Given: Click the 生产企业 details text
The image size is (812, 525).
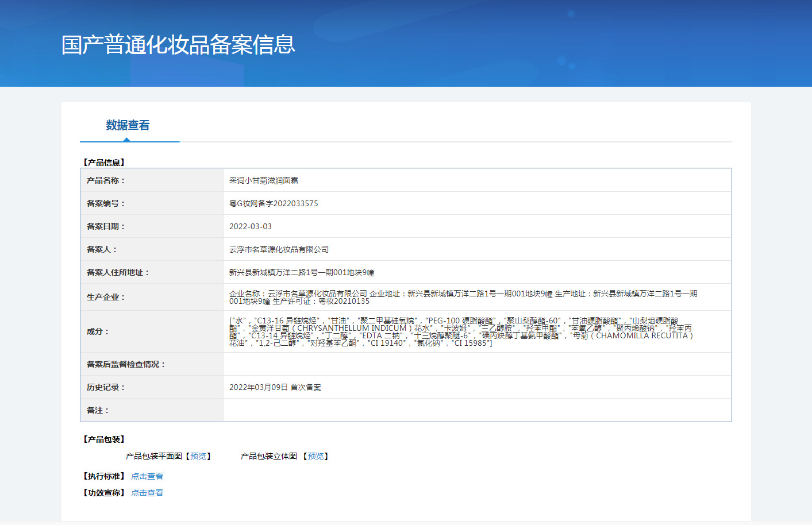Looking at the screenshot, I should [x=463, y=297].
